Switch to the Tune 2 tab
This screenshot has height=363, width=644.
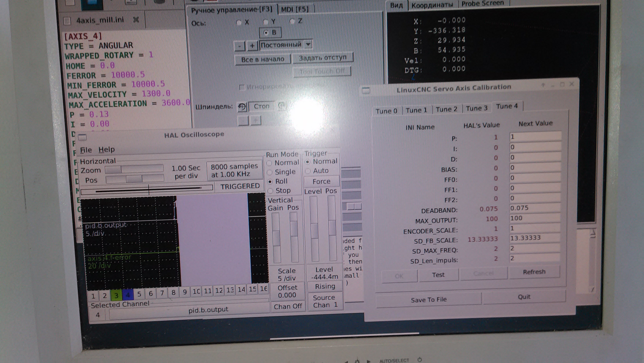coord(446,109)
